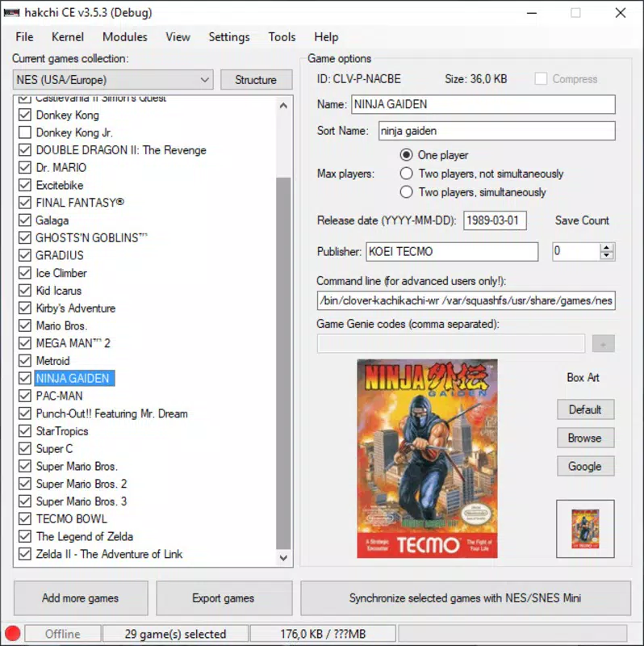Image resolution: width=644 pixels, height=646 pixels.
Task: Toggle the Galaga checkbox
Action: click(x=25, y=220)
